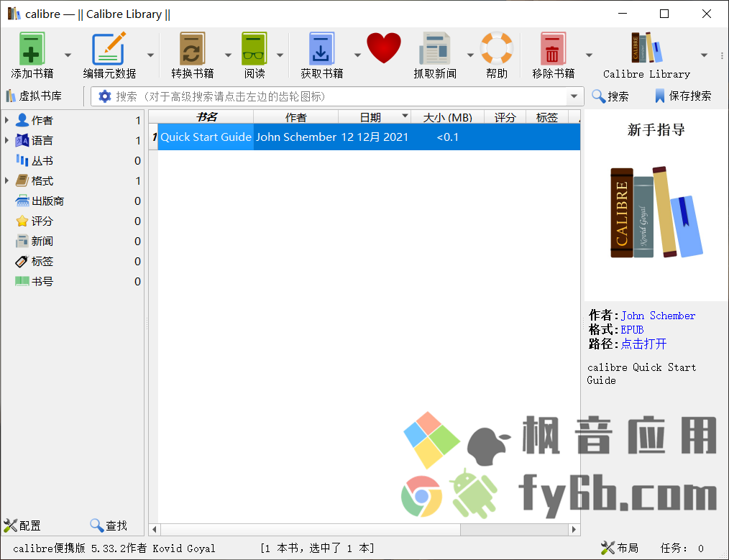The width and height of the screenshot is (729, 560).
Task: Sort by Author (作者) column header
Action: (x=295, y=117)
